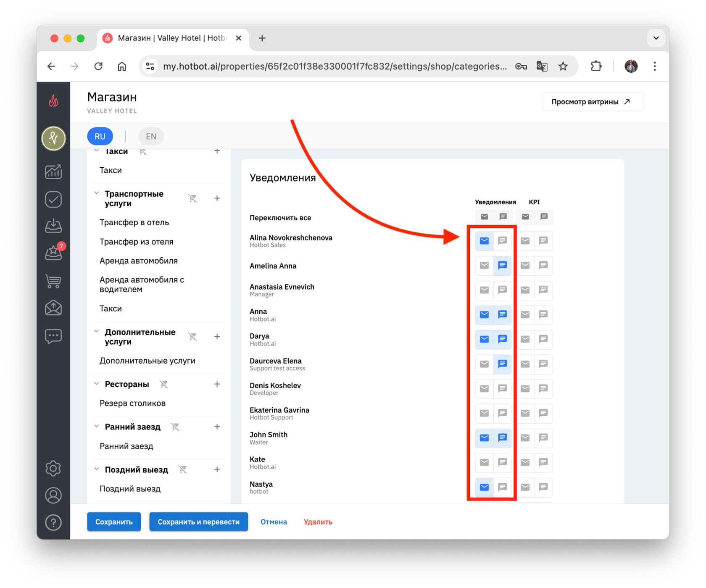
Task: Open the inbox download tray sidebar icon
Action: (53, 226)
